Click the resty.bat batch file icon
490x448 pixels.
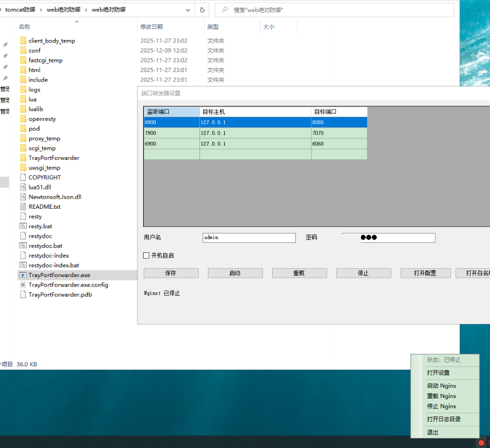click(x=23, y=226)
